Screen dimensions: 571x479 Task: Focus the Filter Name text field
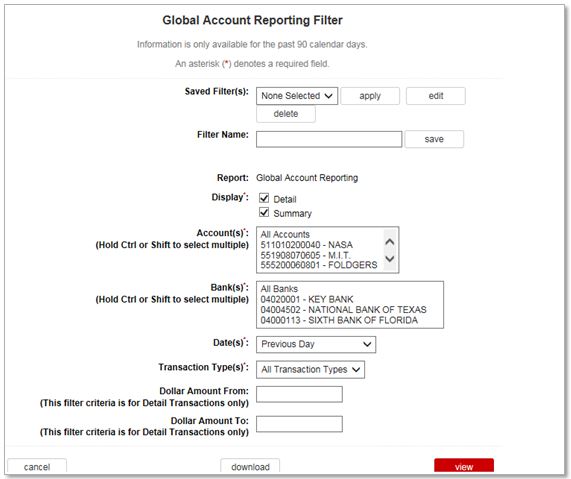tap(329, 139)
